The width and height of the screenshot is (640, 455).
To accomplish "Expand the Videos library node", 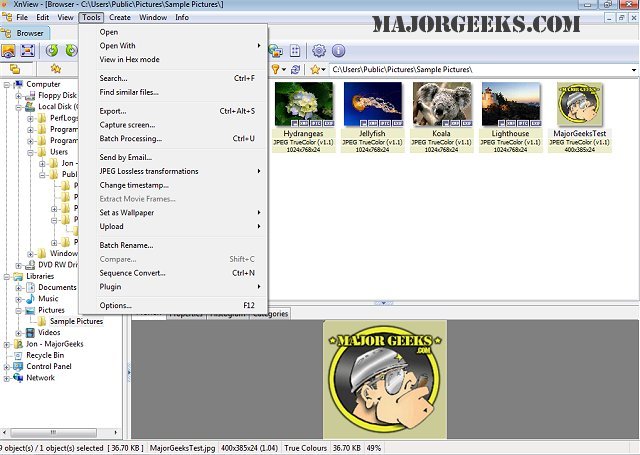I will 18,332.
